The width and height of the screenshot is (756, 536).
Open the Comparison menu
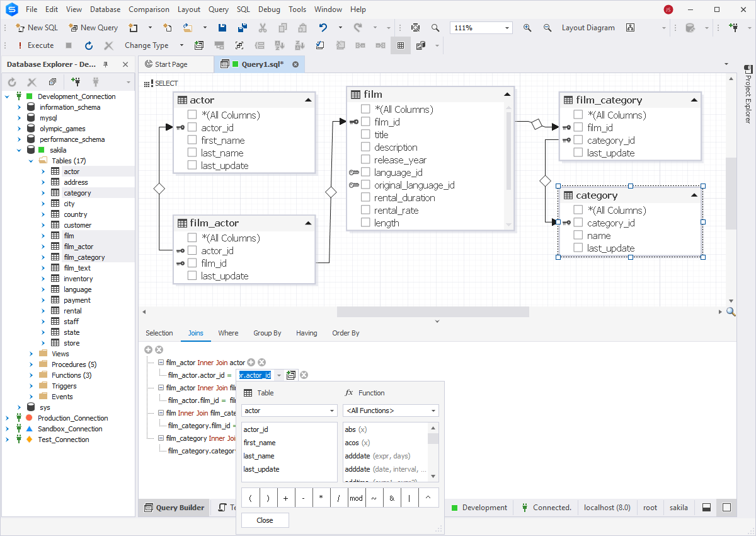tap(149, 9)
